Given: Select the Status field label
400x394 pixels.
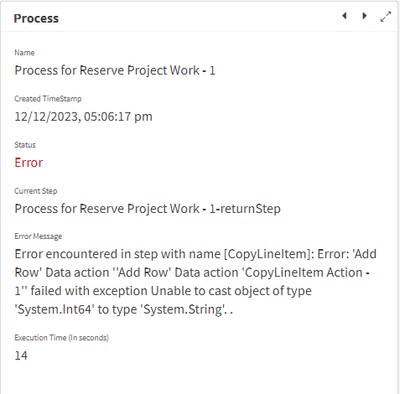Looking at the screenshot, I should pyautogui.click(x=25, y=145).
